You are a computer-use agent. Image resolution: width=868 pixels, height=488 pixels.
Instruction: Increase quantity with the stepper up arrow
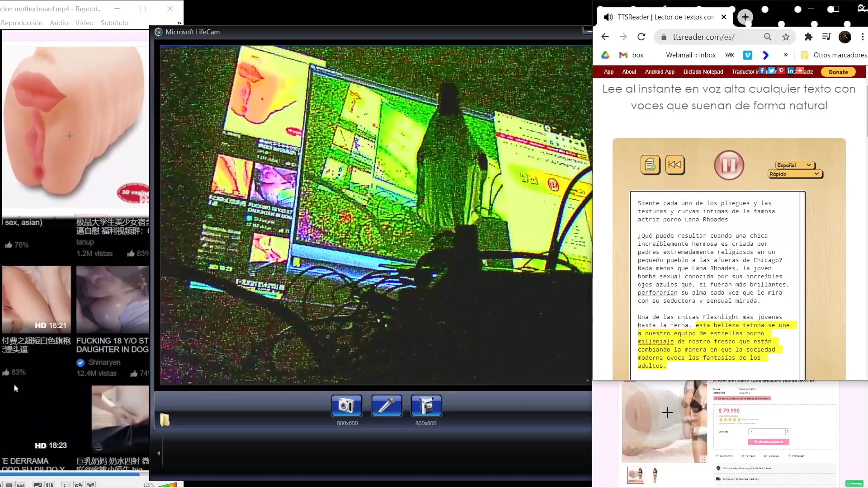pos(788,430)
